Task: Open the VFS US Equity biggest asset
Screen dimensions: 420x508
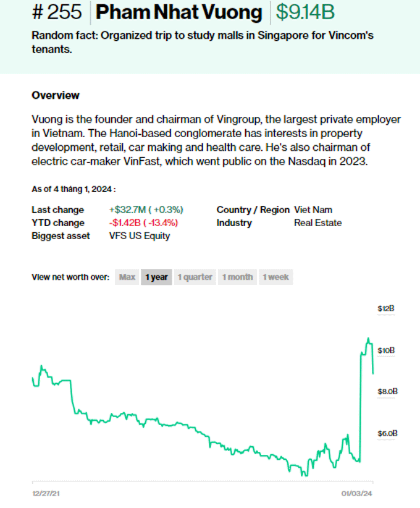Action: pyautogui.click(x=140, y=236)
